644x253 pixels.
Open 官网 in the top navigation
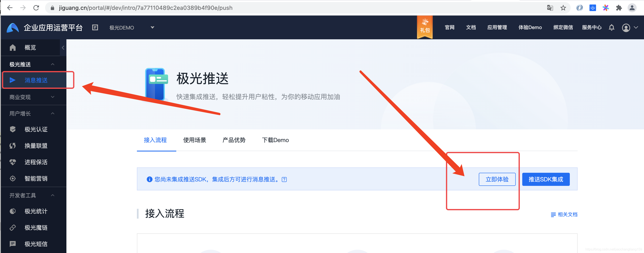(x=449, y=27)
